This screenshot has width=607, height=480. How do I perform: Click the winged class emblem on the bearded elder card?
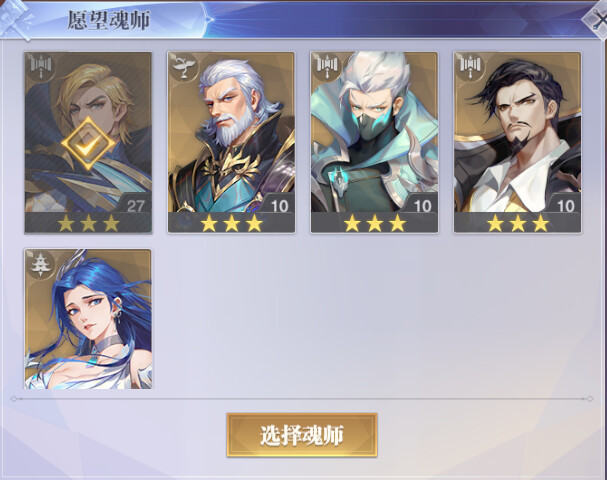[183, 67]
